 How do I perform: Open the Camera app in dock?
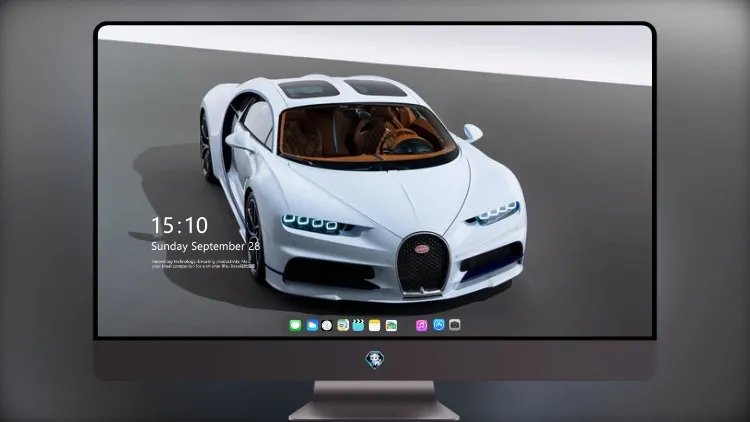(455, 325)
